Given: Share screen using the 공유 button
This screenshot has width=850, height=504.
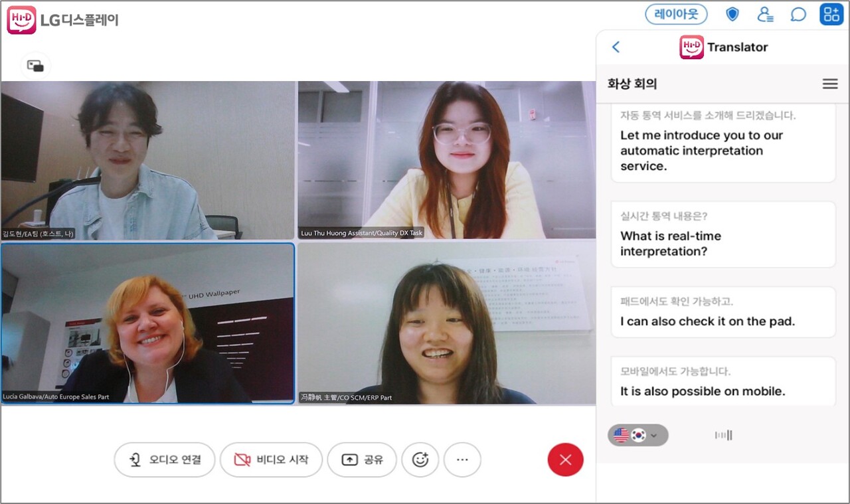Looking at the screenshot, I should [x=362, y=459].
